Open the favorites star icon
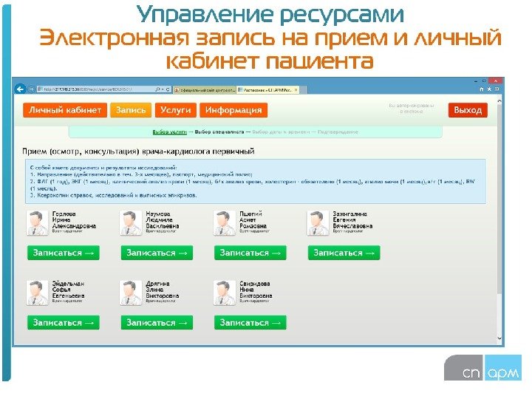The width and height of the screenshot is (532, 399). (x=489, y=89)
